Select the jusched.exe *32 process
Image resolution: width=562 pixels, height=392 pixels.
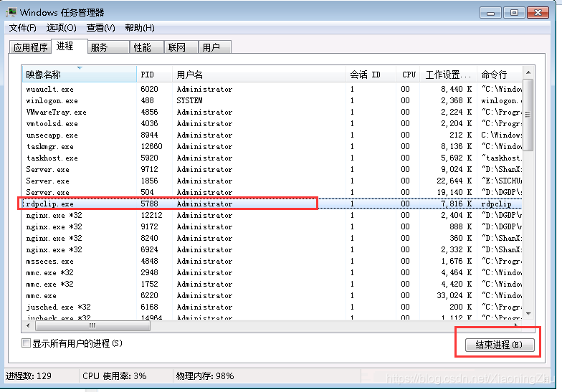point(272,307)
